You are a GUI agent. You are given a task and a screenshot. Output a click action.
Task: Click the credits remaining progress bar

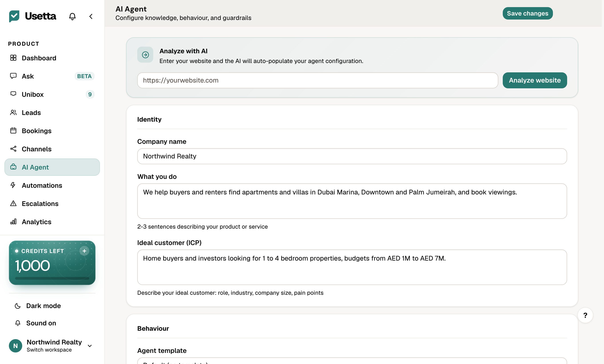click(x=52, y=278)
